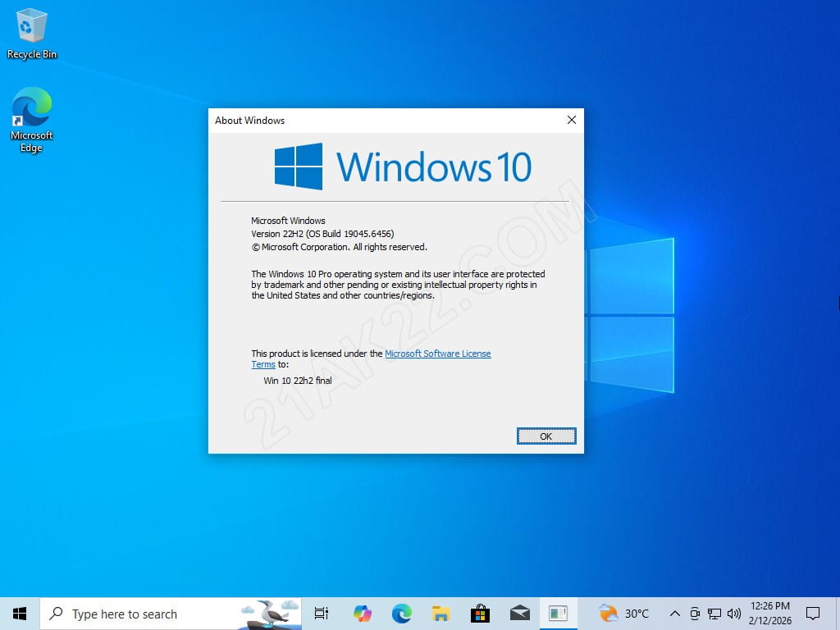840x630 pixels.
Task: Open Microsoft Store from taskbar
Action: [x=480, y=614]
